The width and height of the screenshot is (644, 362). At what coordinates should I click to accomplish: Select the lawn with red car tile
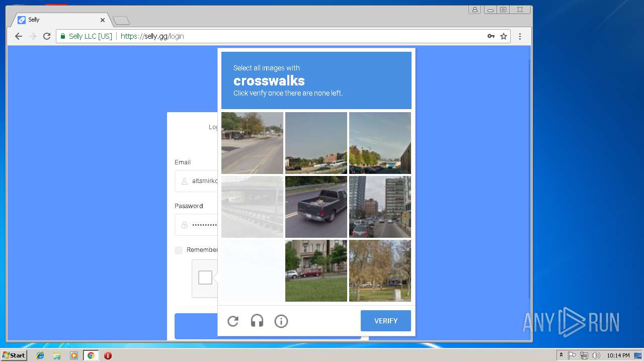[x=316, y=270]
